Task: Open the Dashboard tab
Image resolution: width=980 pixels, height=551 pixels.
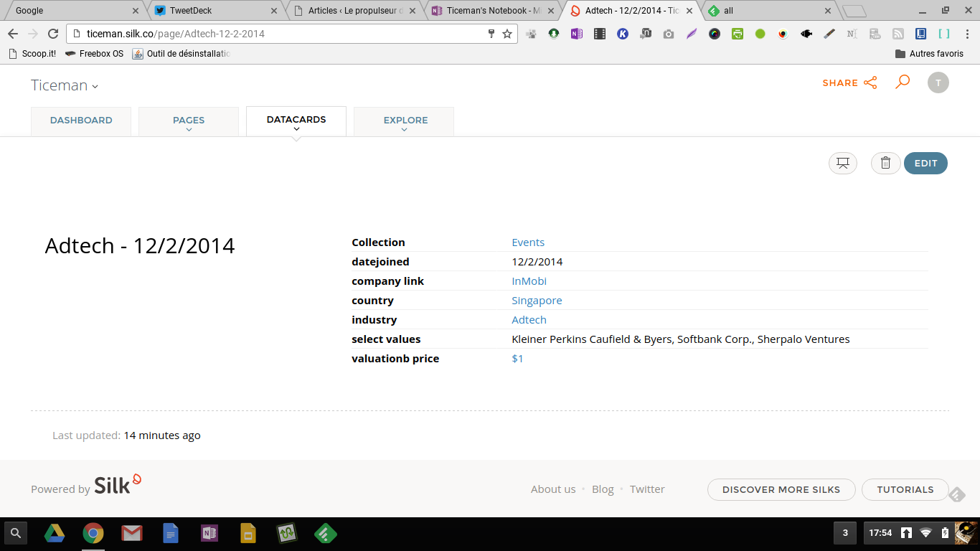Action: tap(81, 121)
